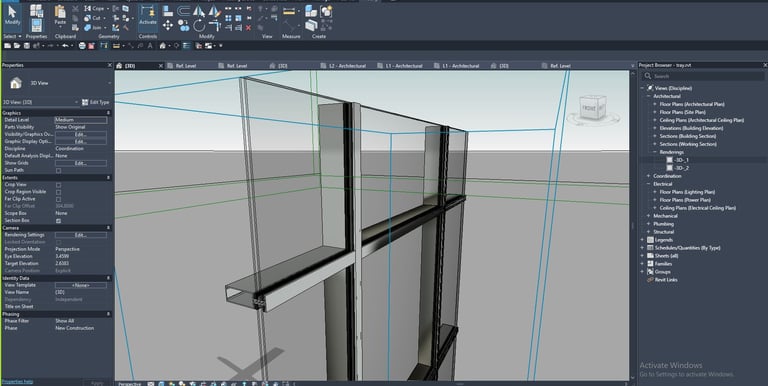Toggle the Far Clip Active checkbox

pos(58,199)
